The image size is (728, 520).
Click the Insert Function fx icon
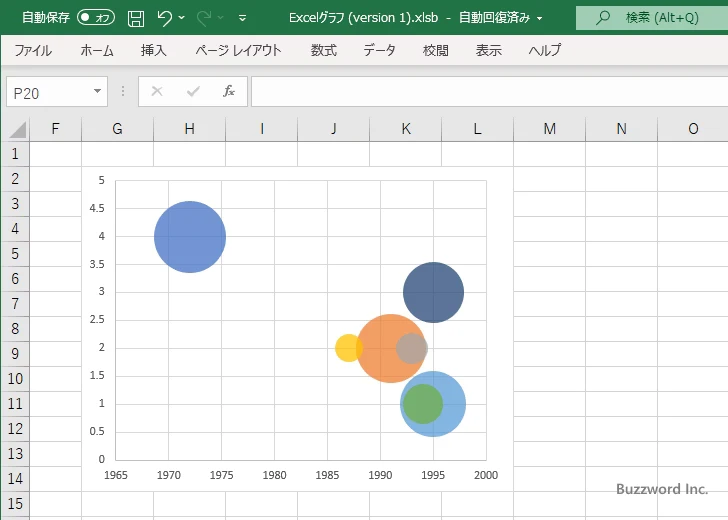(229, 91)
